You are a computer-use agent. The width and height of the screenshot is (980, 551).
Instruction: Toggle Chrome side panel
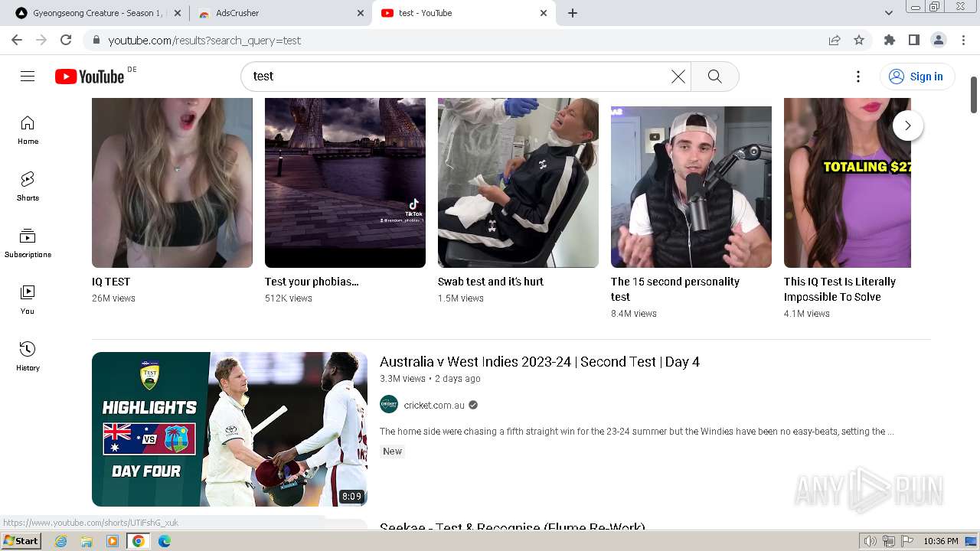tap(914, 40)
